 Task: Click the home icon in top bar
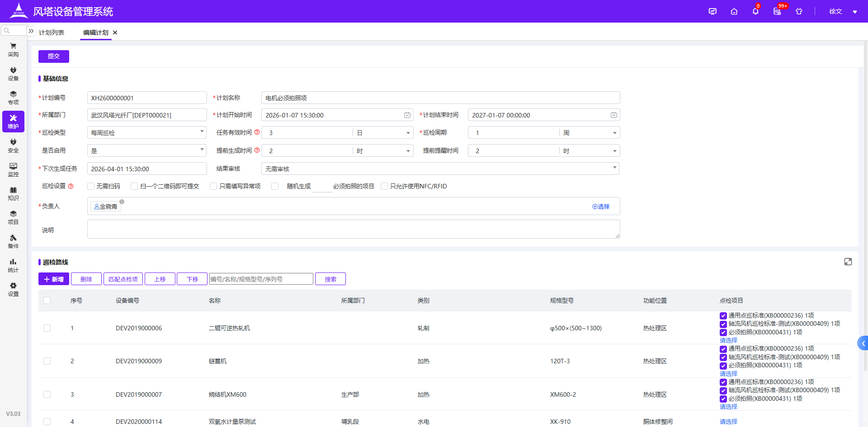734,11
